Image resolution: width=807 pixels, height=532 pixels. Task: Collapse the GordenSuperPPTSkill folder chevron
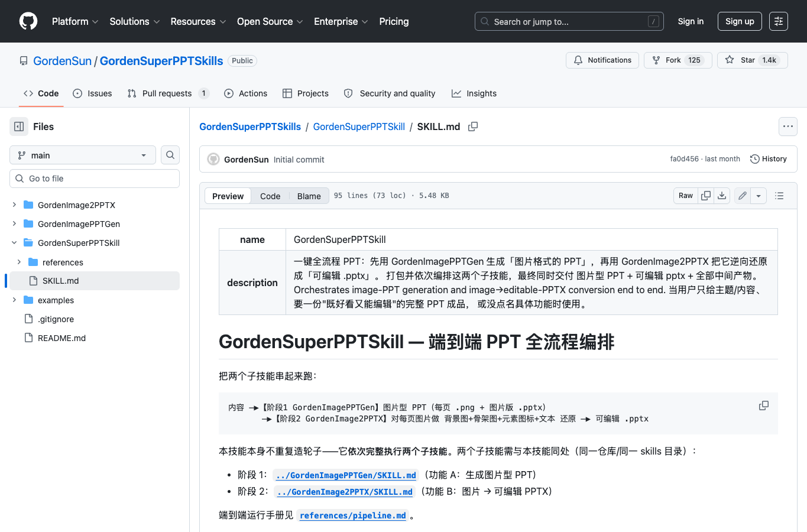[14, 243]
